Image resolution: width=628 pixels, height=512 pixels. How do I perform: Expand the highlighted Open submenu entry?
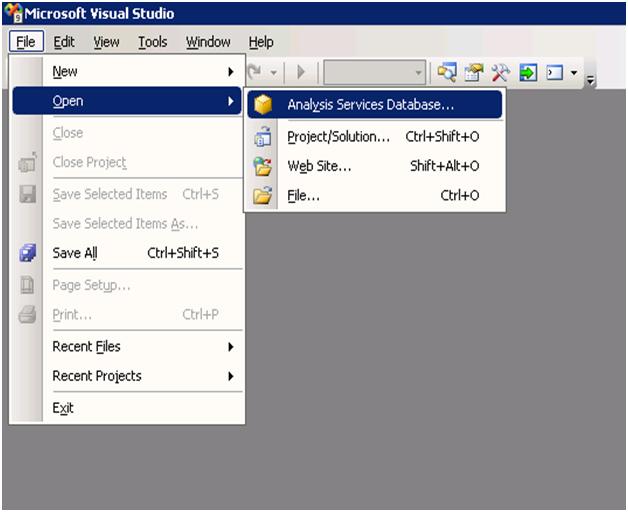[x=127, y=101]
